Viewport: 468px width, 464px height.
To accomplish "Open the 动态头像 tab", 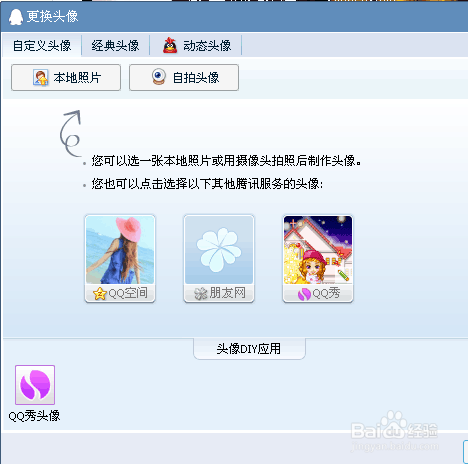I will coord(196,46).
